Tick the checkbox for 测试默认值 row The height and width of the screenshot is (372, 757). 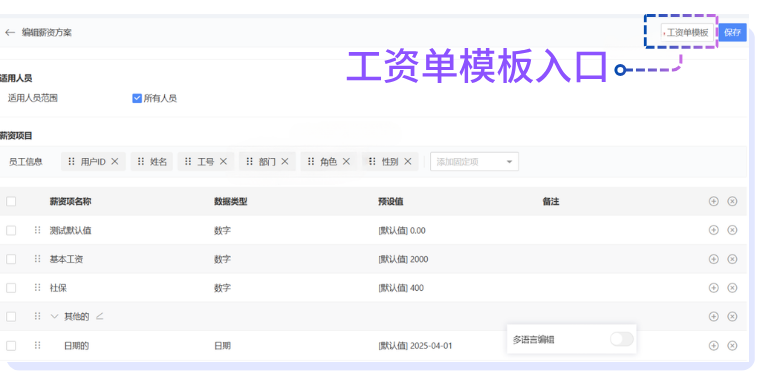11,231
